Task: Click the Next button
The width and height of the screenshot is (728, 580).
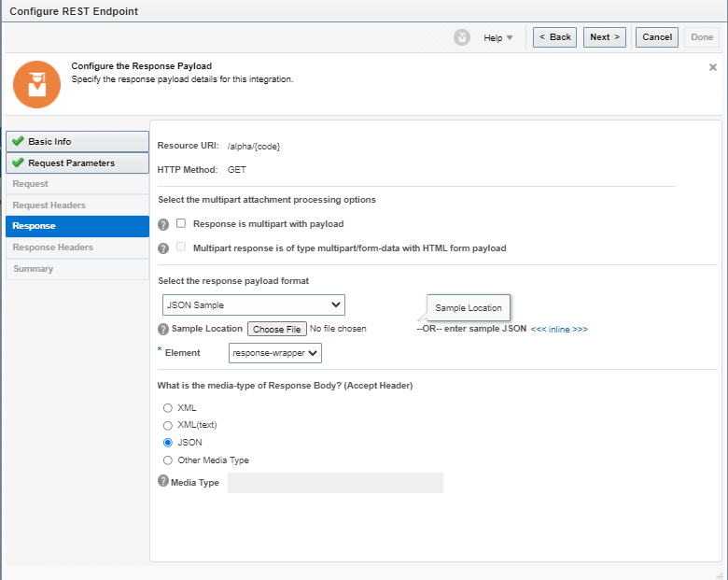Action: [x=604, y=37]
